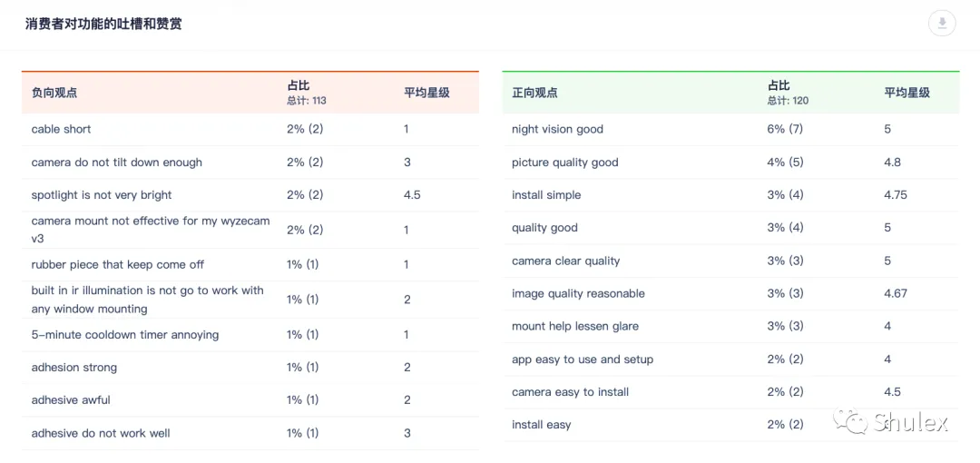Select 'spotlight is not very bright'
980x463 pixels.
pyautogui.click(x=102, y=195)
